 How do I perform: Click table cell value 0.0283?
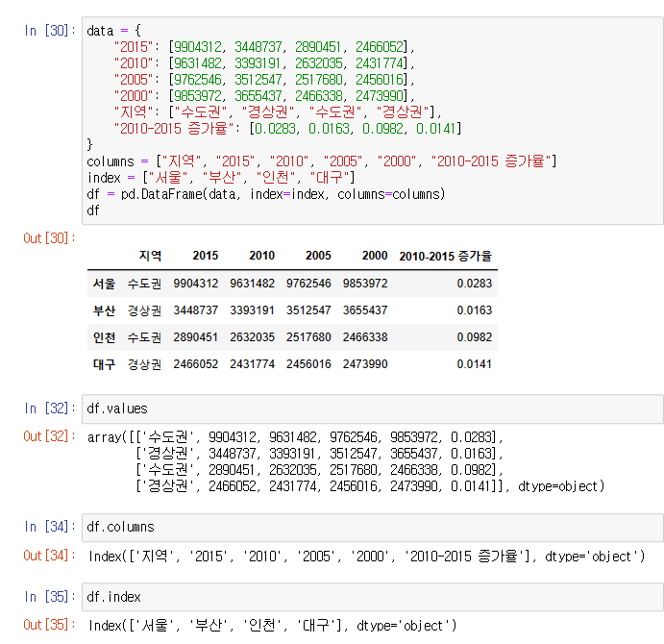[475, 284]
